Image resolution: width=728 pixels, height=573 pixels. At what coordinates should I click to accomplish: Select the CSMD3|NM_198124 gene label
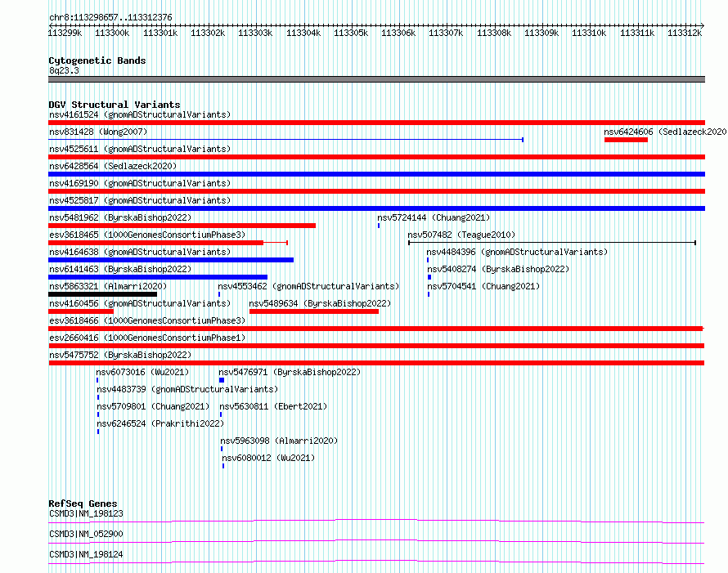coord(86,554)
